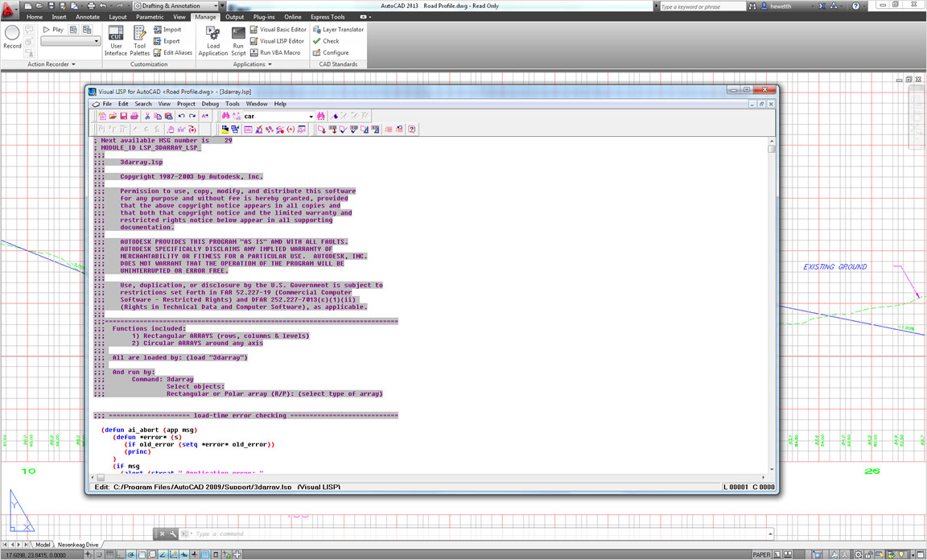This screenshot has height=560, width=927.
Task: Expand Applications panel arrow
Action: [x=270, y=64]
